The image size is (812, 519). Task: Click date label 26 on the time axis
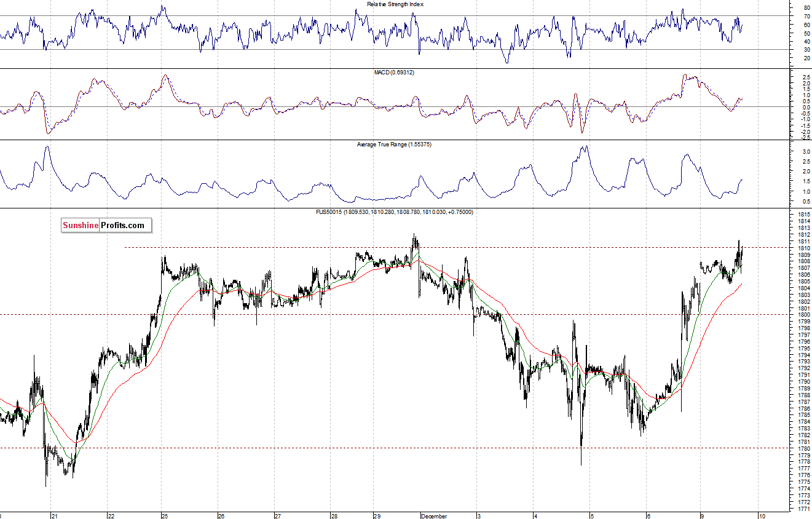221,516
